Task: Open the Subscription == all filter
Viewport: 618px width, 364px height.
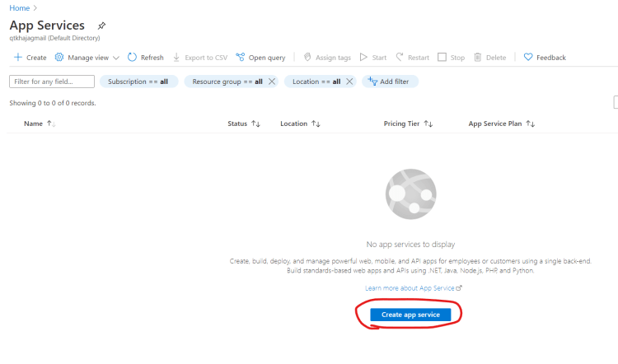Action: 138,82
